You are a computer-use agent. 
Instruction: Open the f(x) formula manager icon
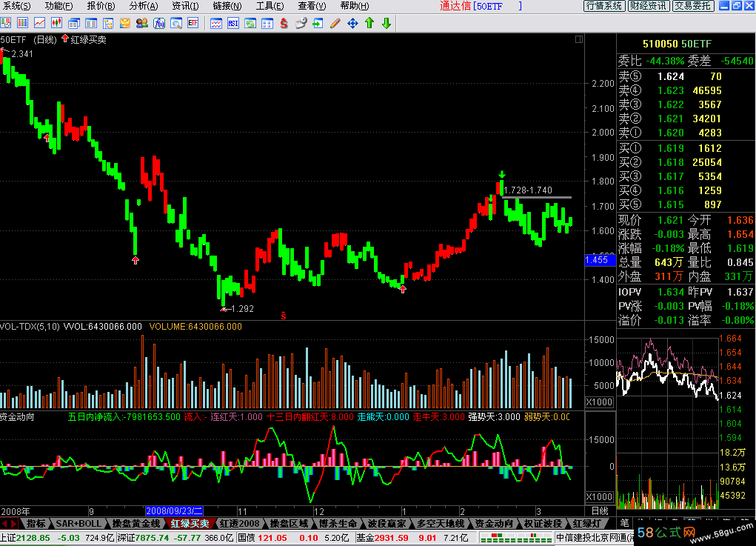[159, 23]
